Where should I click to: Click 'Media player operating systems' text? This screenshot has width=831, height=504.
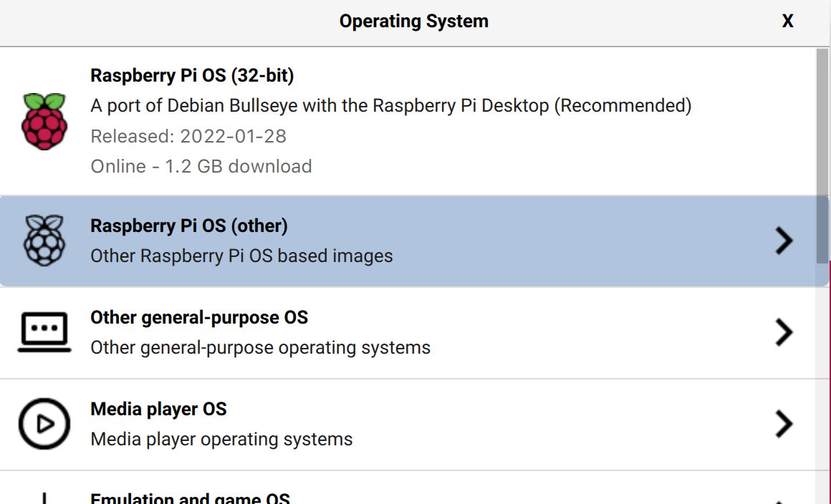click(x=221, y=440)
